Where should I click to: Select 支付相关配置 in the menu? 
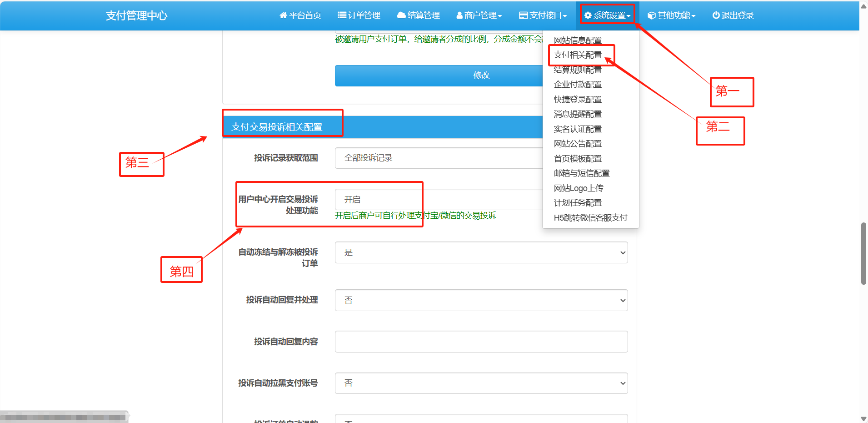coord(578,55)
